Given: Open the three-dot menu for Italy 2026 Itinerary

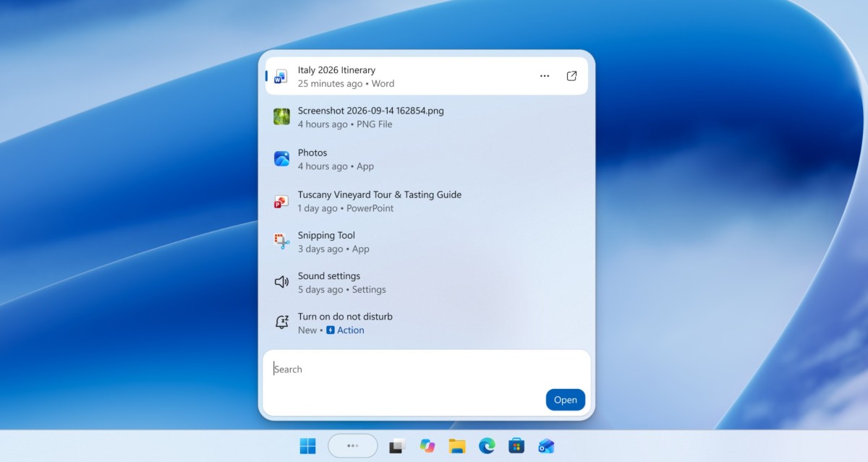Looking at the screenshot, I should tap(545, 76).
